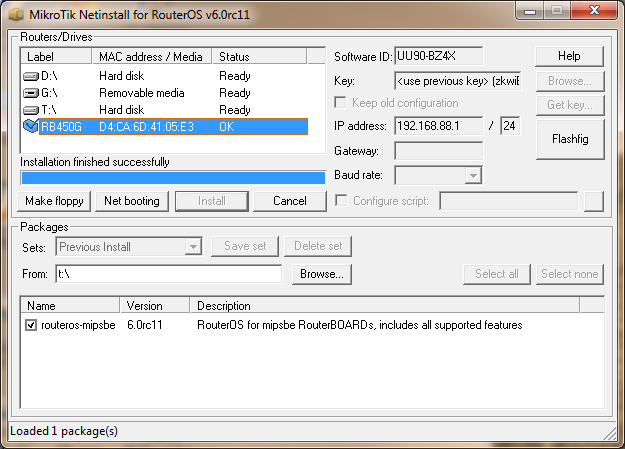Screen dimensions: 625x449
Task: Open Flashfig
Action: tap(570, 139)
